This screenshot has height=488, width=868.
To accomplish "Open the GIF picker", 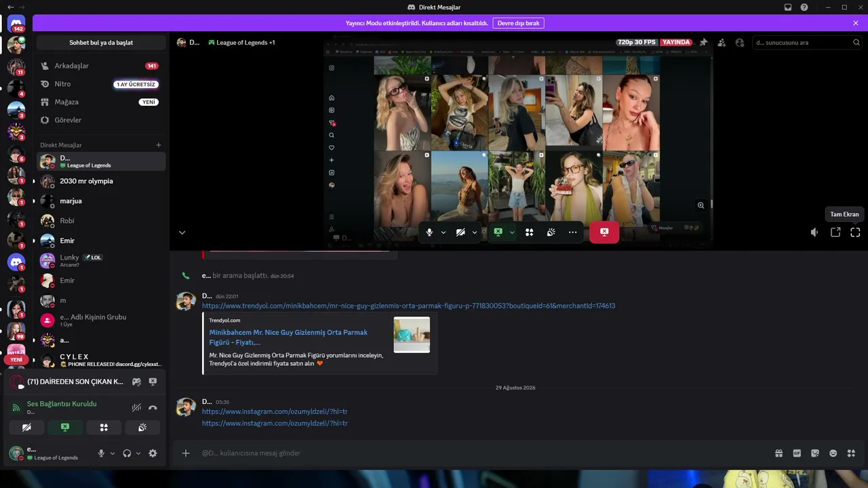I will pos(797,453).
